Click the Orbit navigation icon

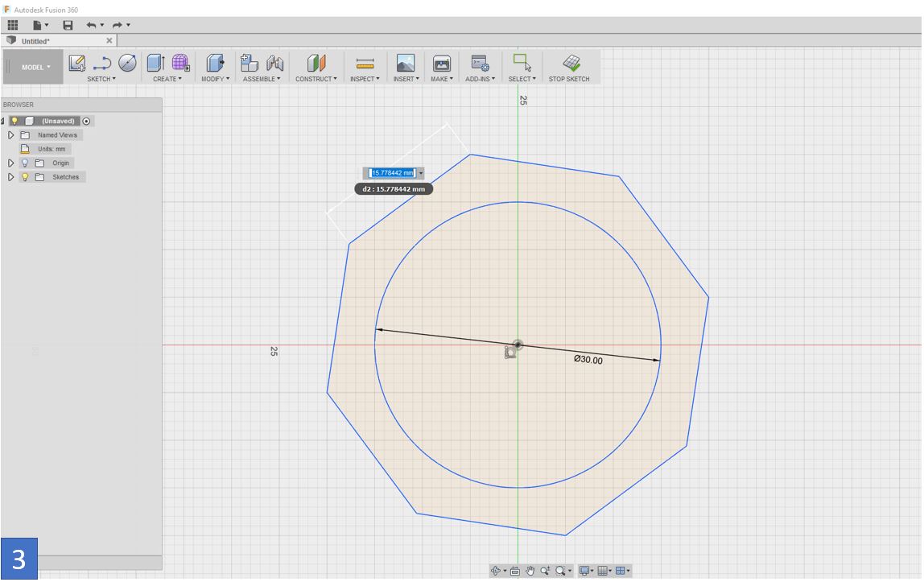click(496, 570)
